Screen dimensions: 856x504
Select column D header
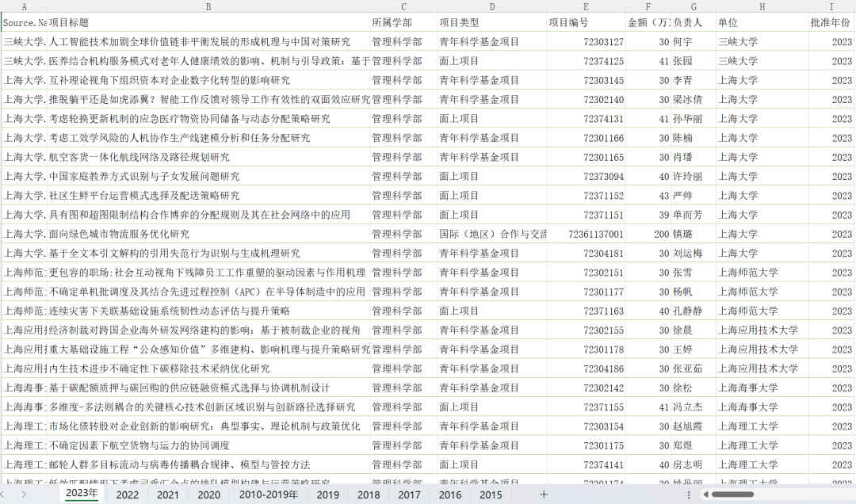point(492,6)
